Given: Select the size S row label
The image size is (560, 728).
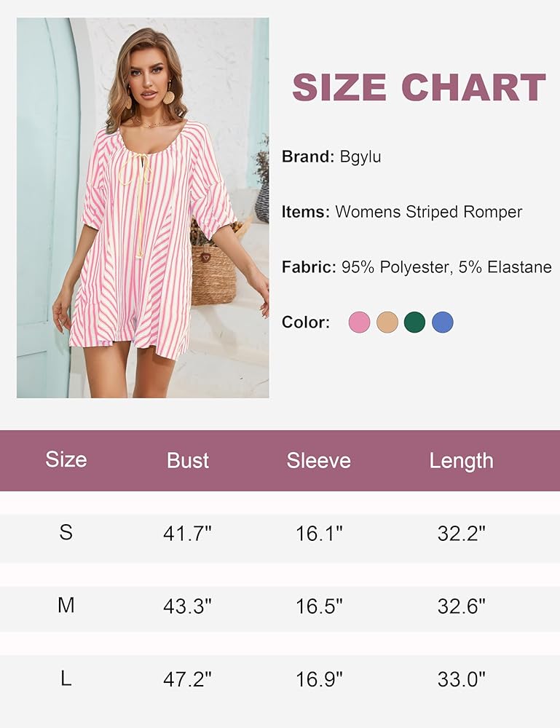Looking at the screenshot, I should coord(66,533).
